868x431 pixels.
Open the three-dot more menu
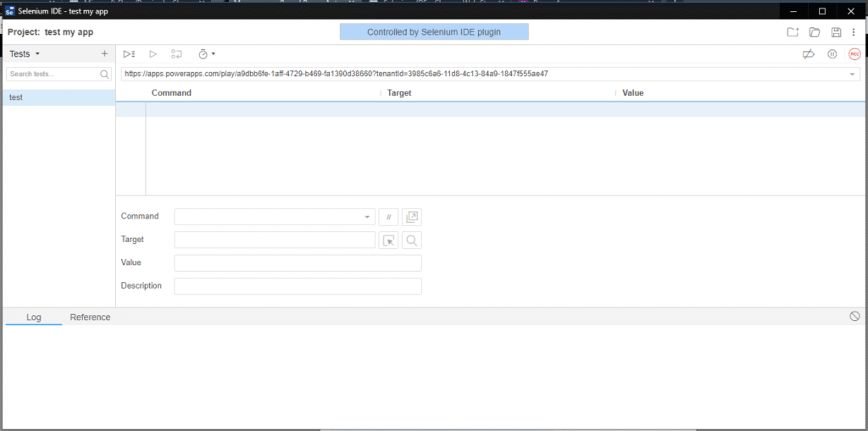854,32
